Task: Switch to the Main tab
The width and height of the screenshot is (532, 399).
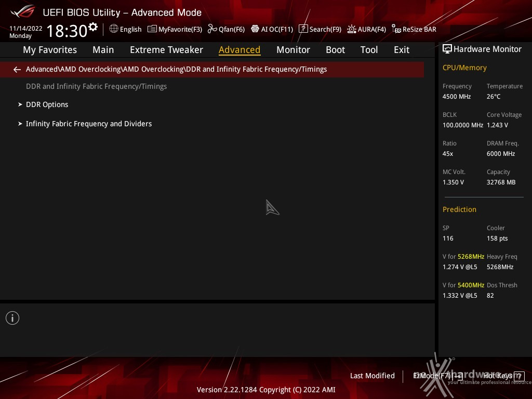Action: pyautogui.click(x=103, y=50)
